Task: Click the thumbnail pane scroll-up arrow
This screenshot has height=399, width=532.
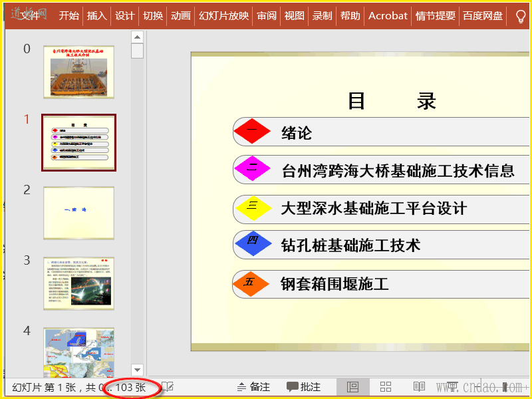Action: point(137,37)
